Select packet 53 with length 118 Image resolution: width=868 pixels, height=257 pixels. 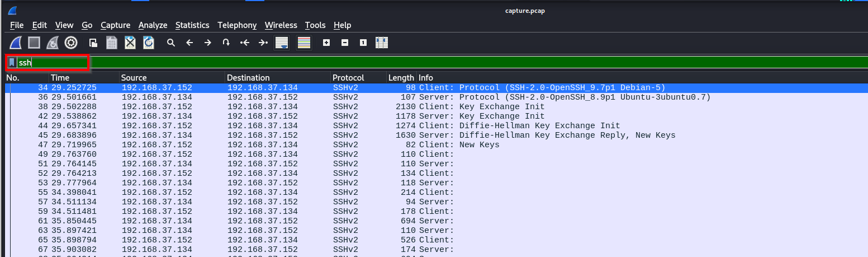point(437,183)
